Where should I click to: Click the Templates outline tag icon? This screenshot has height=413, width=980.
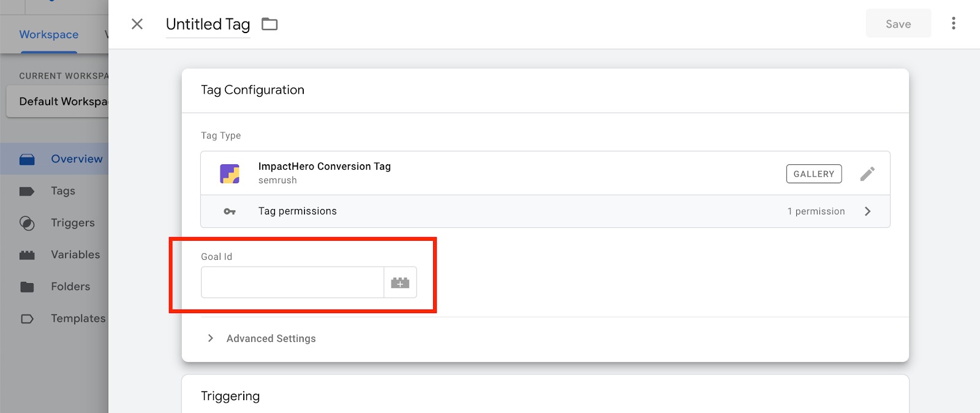pyautogui.click(x=27, y=319)
